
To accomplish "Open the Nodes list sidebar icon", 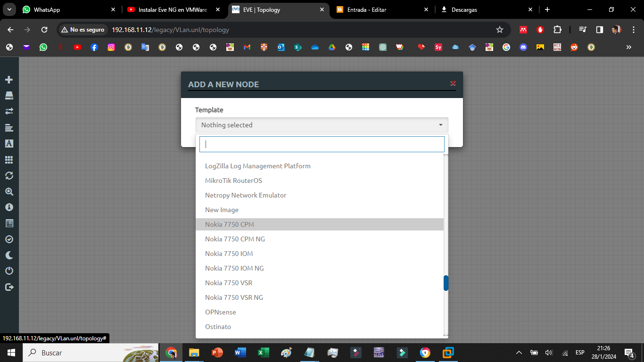I will 8,96.
